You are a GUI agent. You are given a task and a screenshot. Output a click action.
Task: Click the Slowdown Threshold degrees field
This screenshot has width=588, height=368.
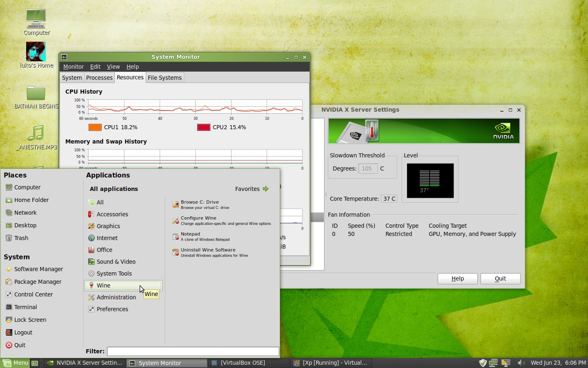[368, 168]
